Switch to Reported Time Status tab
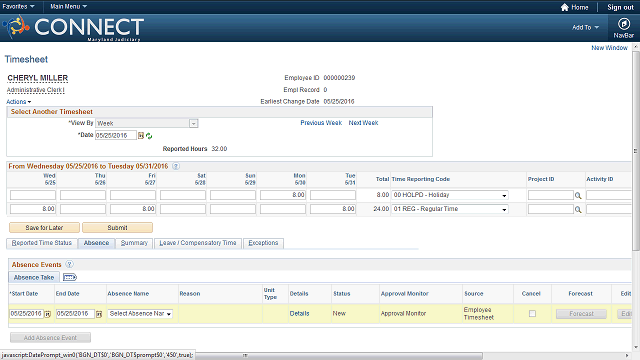Screen dimensions: 640x360 [41, 243]
